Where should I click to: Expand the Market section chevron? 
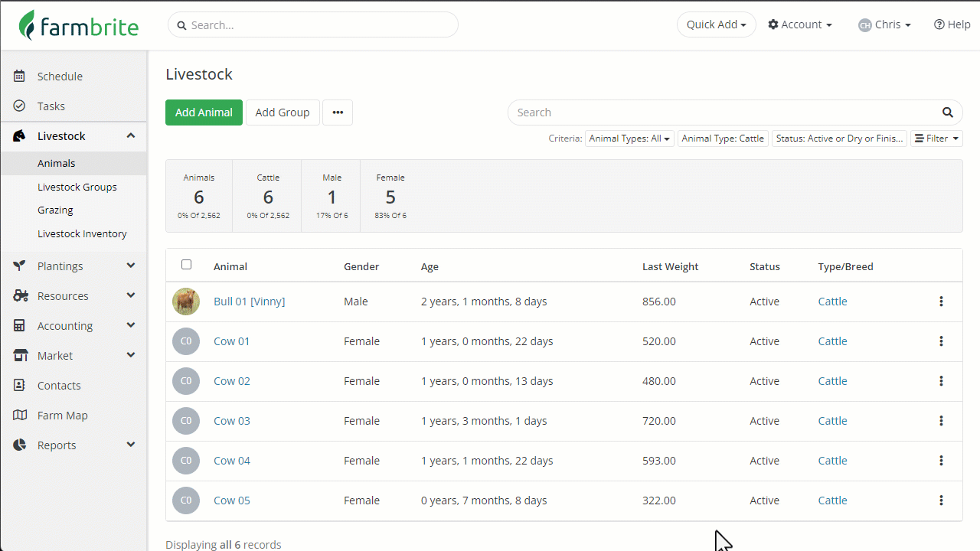pos(131,356)
